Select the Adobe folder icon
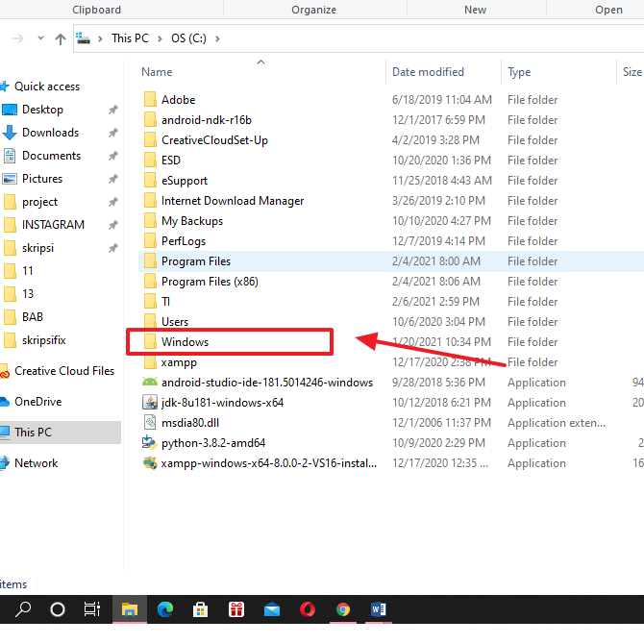This screenshot has height=644, width=644. pos(150,99)
